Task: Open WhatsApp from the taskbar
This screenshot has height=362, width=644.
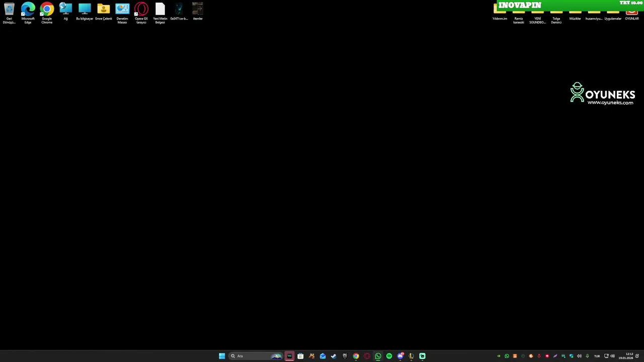Action: pyautogui.click(x=378, y=356)
